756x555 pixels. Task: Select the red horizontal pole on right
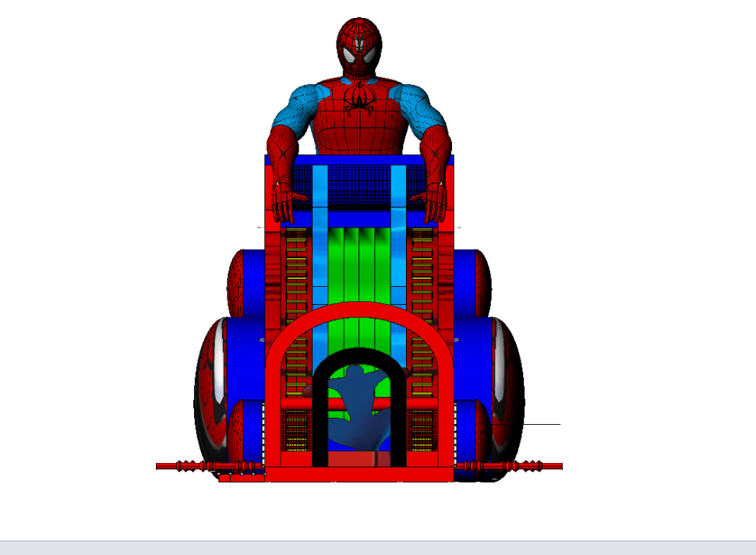coord(538,466)
